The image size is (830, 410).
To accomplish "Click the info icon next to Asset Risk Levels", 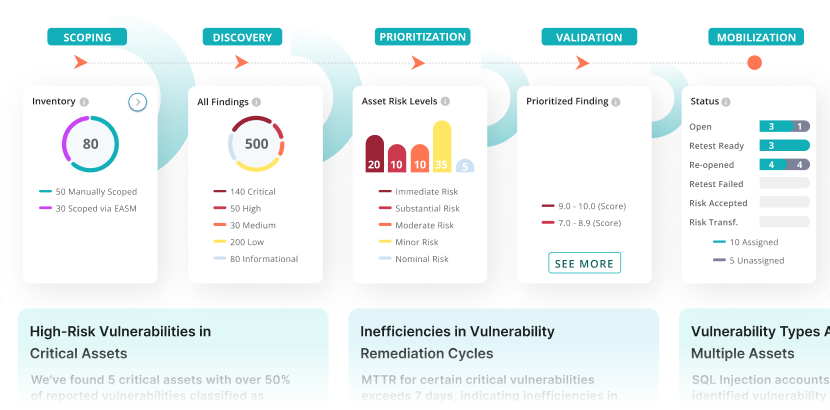I will [x=445, y=101].
